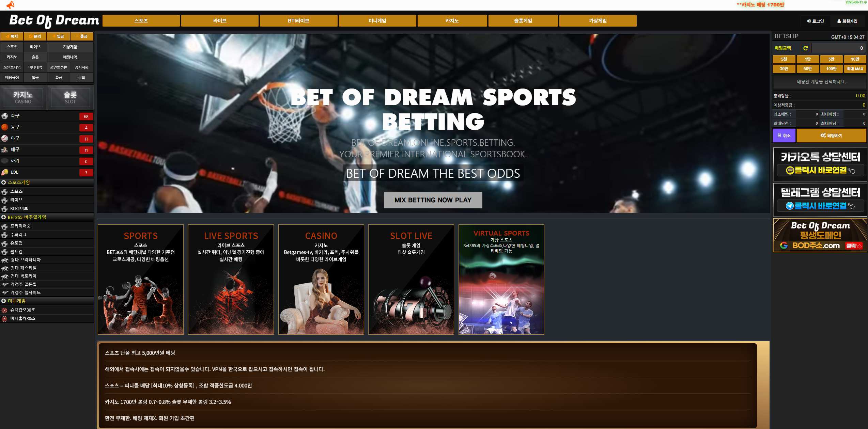
Task: Click the soccer ball icon next to 축구
Action: tap(5, 116)
